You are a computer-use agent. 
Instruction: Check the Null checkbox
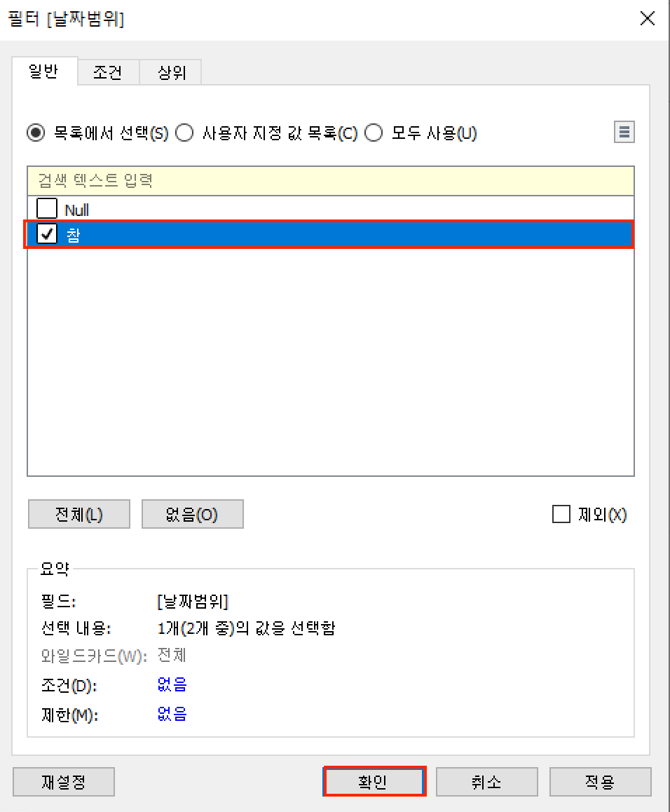(46, 209)
